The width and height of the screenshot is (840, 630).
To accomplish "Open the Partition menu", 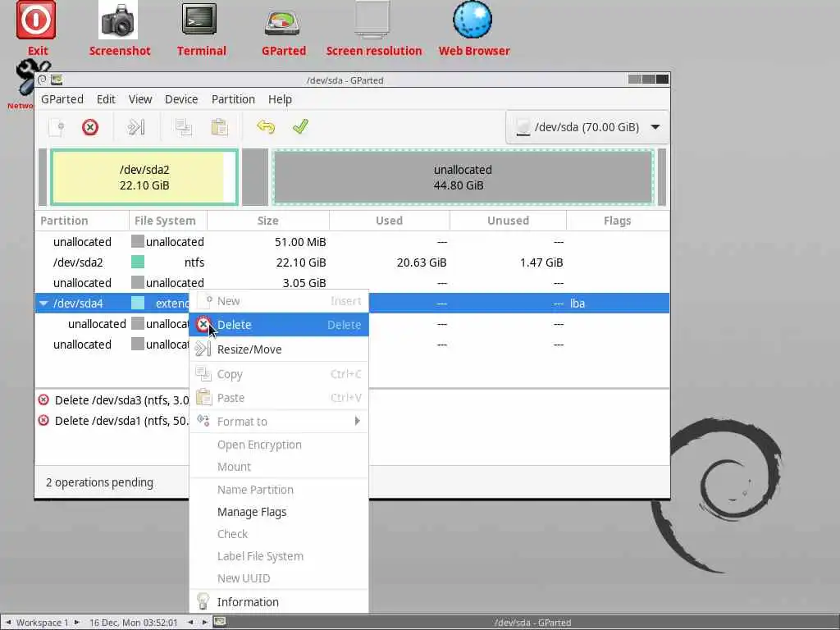I will [x=233, y=99].
